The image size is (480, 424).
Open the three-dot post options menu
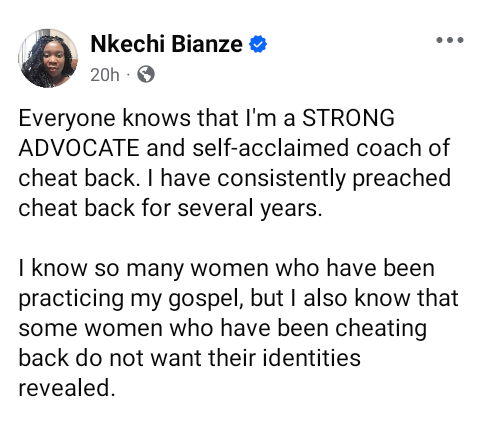pyautogui.click(x=450, y=40)
